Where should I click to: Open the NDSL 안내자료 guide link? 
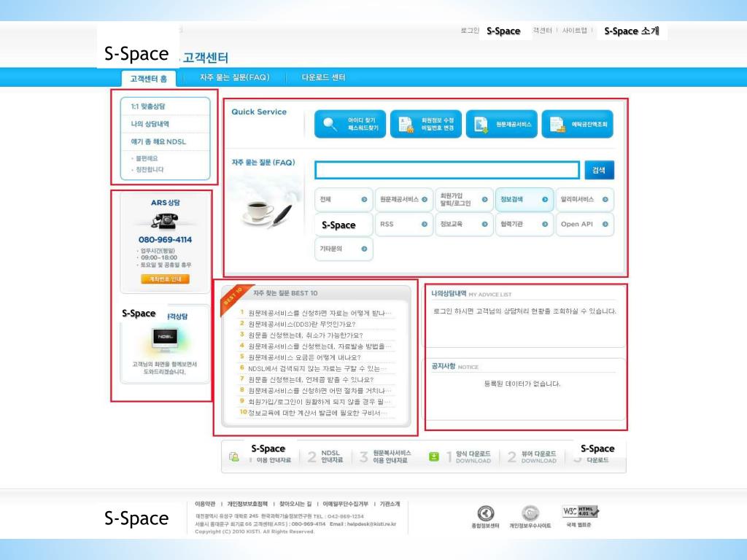tap(332, 456)
